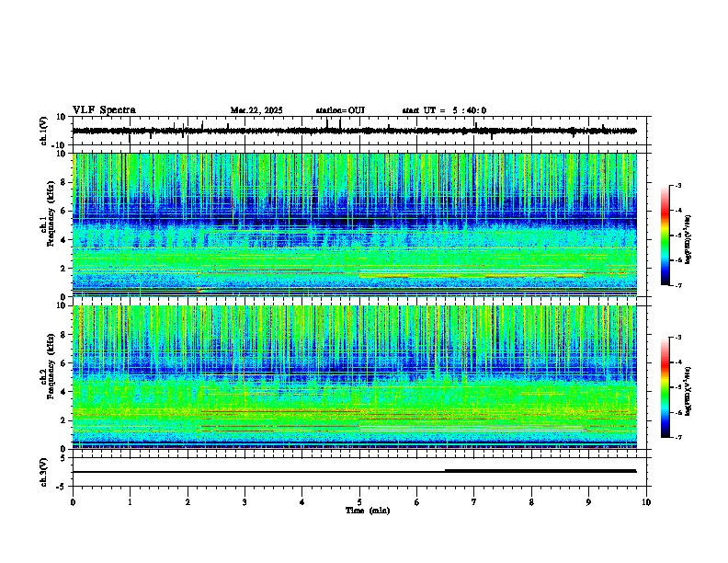Click the "VLF Spectra" title text

pos(104,110)
